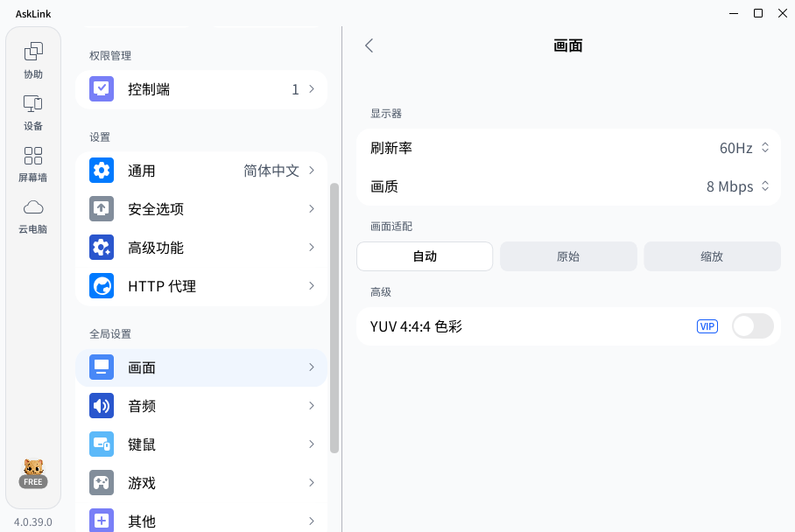The height and width of the screenshot is (532, 795).
Task: Toggle the YUV 4:4:4 色彩 switch
Action: 753,326
